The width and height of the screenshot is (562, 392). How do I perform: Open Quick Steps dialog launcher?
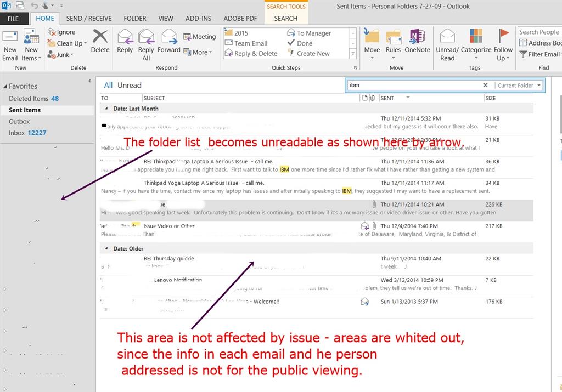(x=356, y=67)
